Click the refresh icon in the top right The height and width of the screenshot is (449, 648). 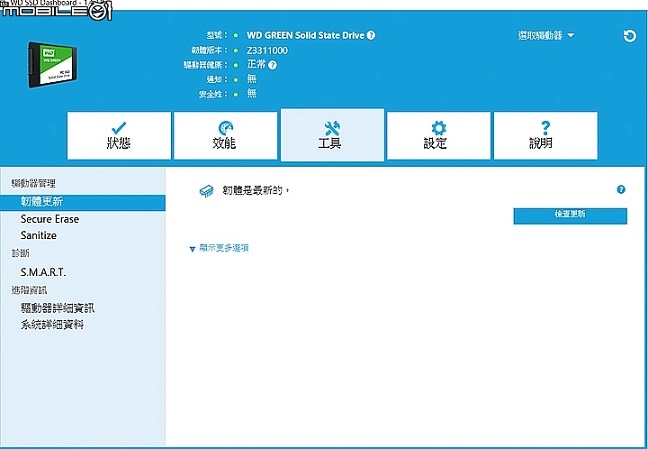(x=629, y=36)
